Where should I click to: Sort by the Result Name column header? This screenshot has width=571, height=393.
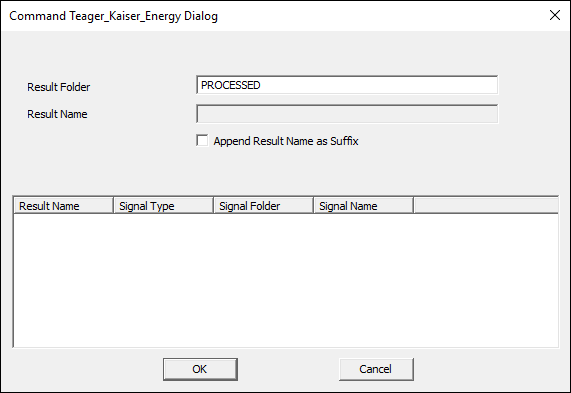(63, 205)
